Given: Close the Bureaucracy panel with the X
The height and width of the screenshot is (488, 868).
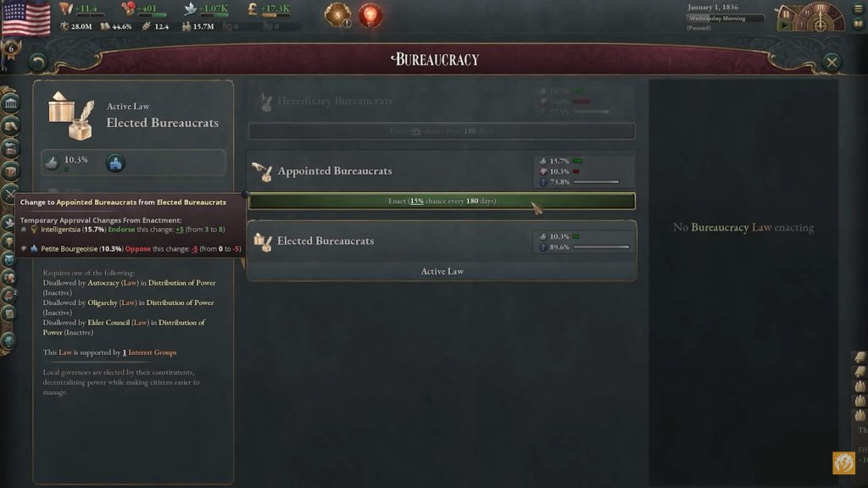Looking at the screenshot, I should click(x=832, y=62).
